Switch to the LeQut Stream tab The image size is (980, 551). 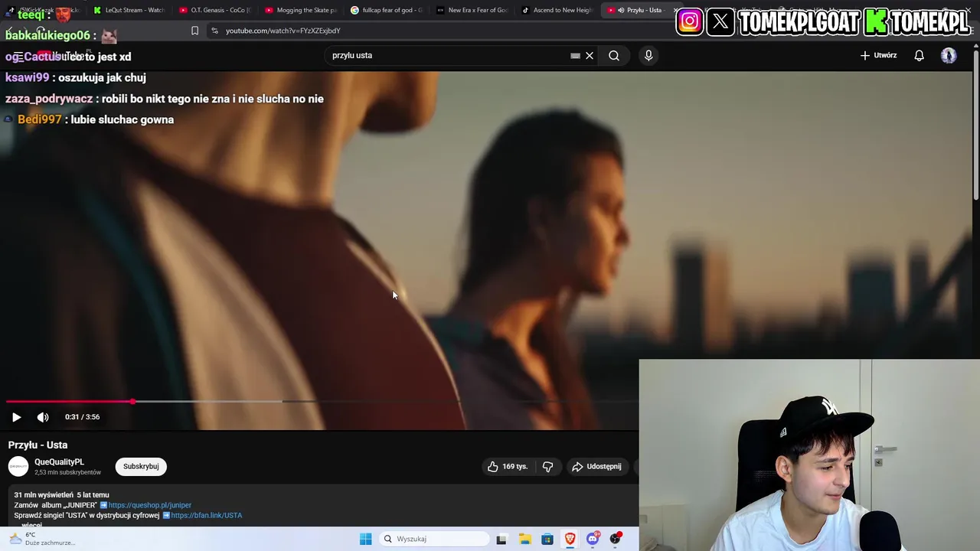tap(129, 10)
